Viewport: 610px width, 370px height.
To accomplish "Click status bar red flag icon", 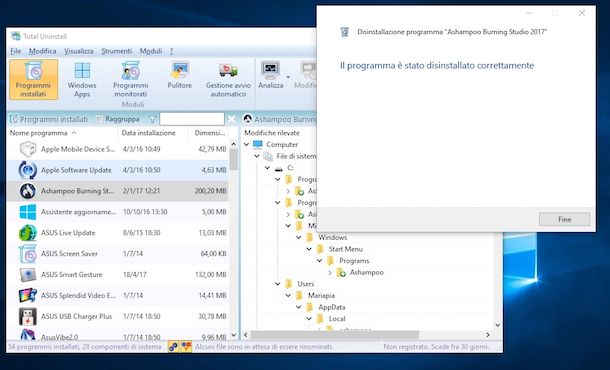I will [186, 347].
